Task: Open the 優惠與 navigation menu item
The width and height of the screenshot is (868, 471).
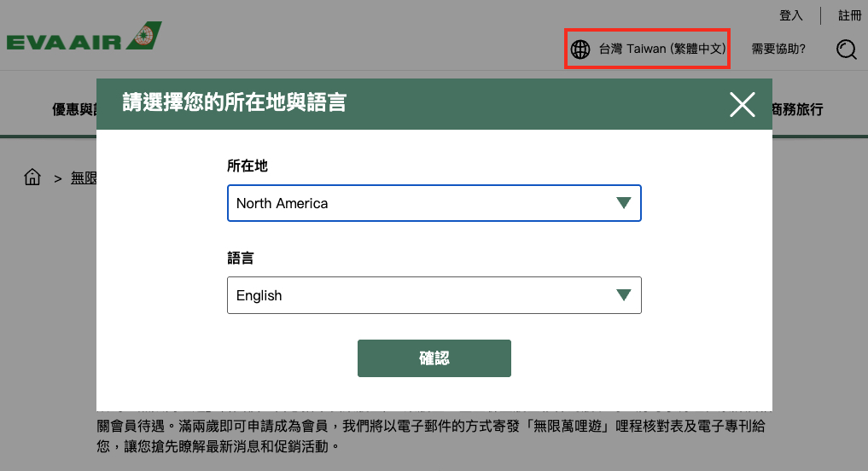Action: pyautogui.click(x=74, y=109)
